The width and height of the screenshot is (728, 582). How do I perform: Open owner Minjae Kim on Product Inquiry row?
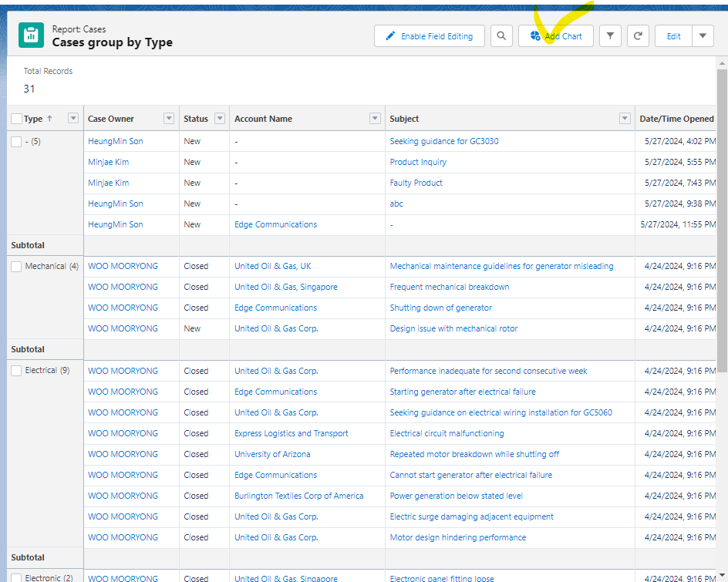coord(108,162)
